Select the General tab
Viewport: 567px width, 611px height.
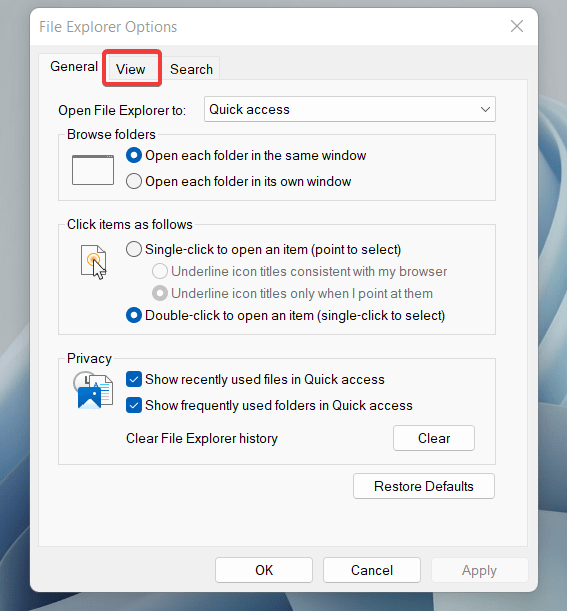point(74,66)
